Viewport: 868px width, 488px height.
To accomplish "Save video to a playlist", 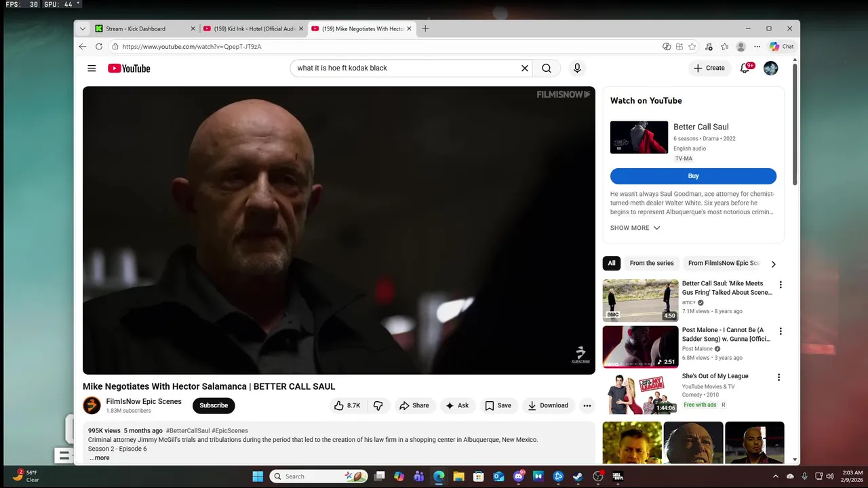I will tap(498, 405).
